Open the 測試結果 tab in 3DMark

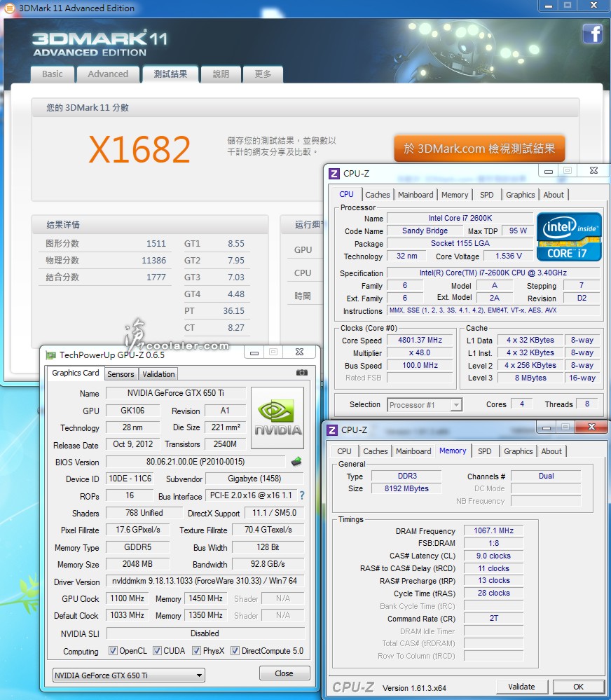click(170, 74)
